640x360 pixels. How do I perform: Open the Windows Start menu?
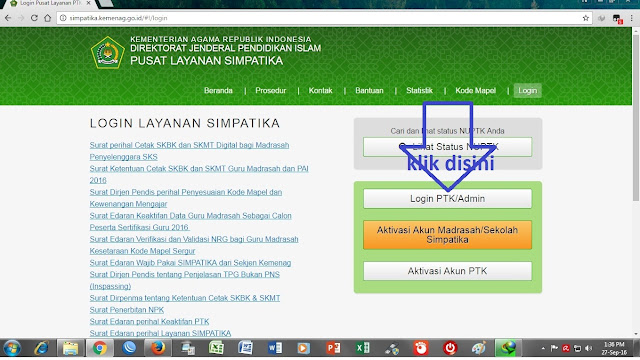click(x=12, y=348)
